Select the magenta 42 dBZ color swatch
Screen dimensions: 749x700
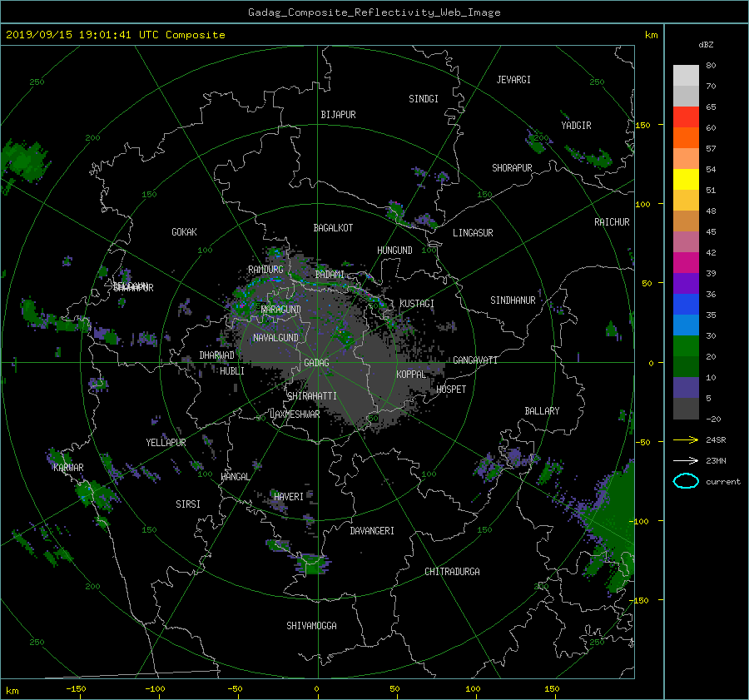click(686, 262)
